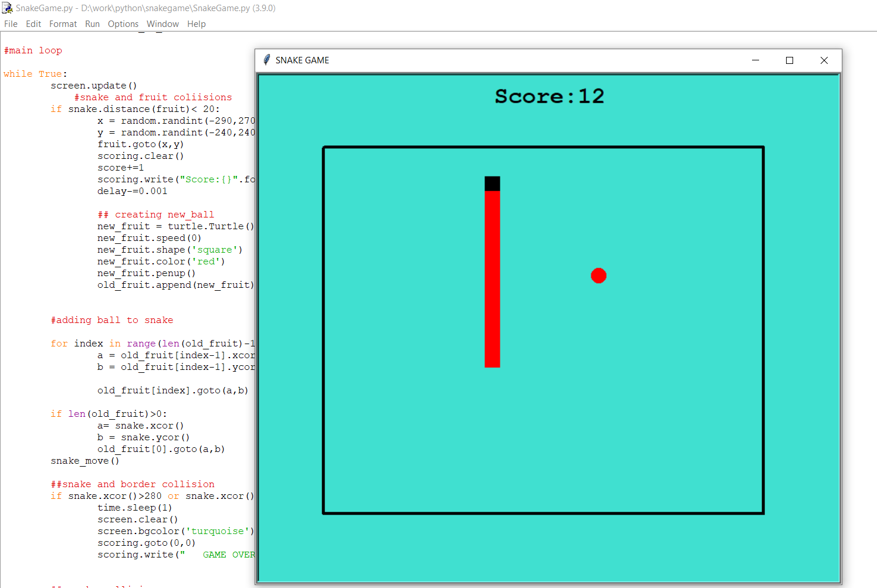Image resolution: width=877 pixels, height=588 pixels.
Task: Click the 'time.sleep(1)' line
Action: pyautogui.click(x=135, y=508)
